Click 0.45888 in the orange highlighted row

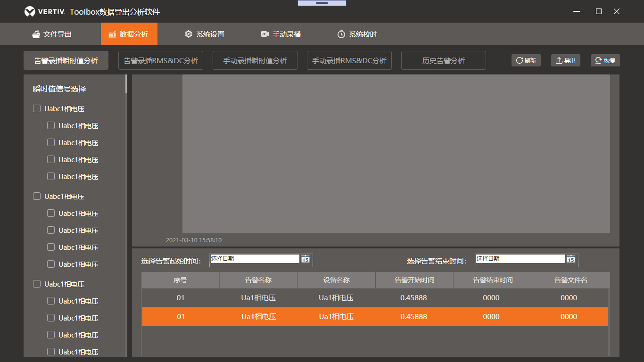[x=413, y=317]
